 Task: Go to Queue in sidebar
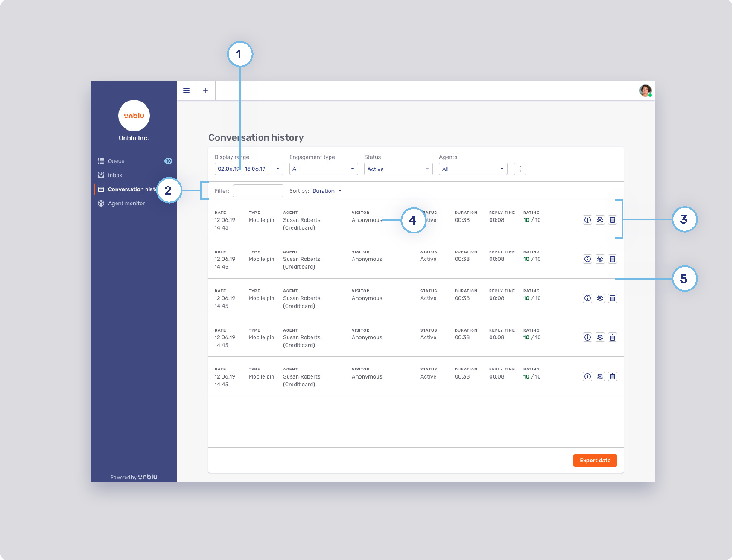[x=116, y=161]
